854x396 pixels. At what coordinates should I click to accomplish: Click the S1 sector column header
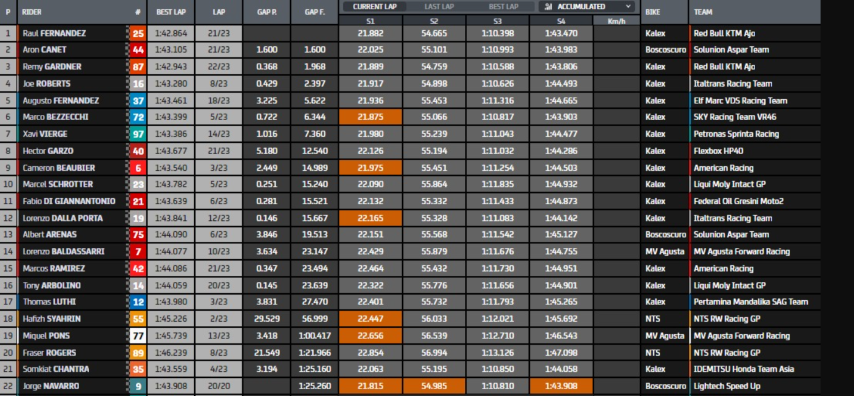point(370,21)
